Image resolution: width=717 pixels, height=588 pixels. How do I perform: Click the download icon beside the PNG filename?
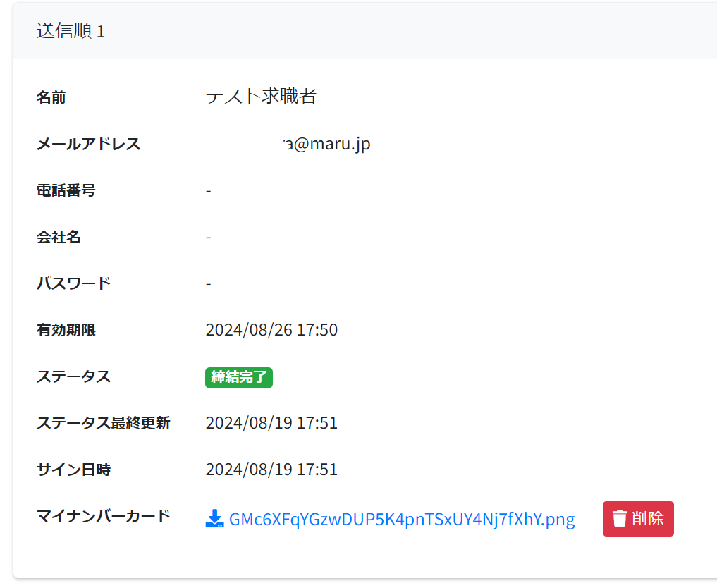click(214, 520)
